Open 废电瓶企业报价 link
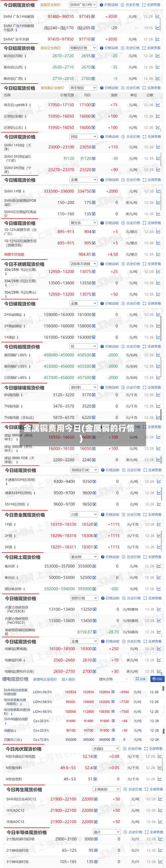 [52, 88]
